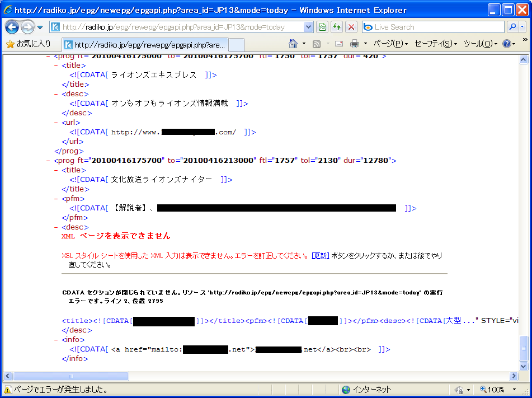
Task: Collapse the desc node for オンもオフも
Action: pyautogui.click(x=56, y=94)
